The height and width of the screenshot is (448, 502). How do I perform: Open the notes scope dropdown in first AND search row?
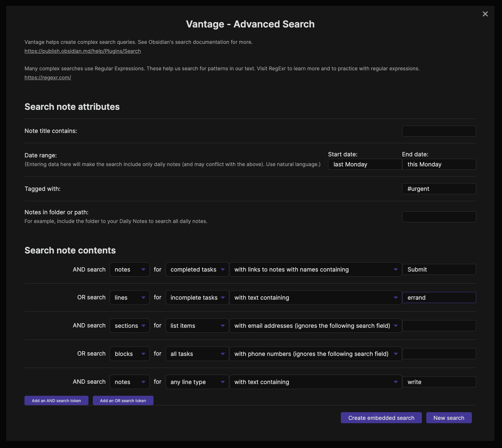(x=130, y=269)
